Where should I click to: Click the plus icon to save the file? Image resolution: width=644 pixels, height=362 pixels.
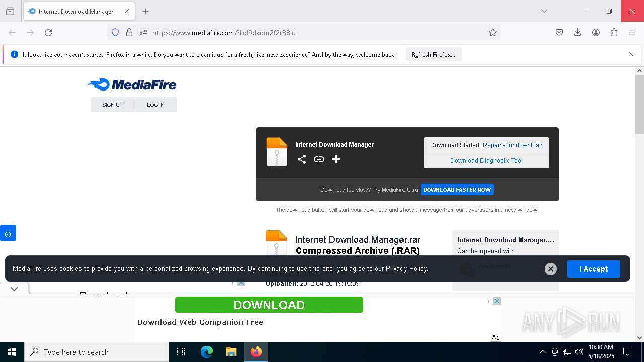[336, 159]
